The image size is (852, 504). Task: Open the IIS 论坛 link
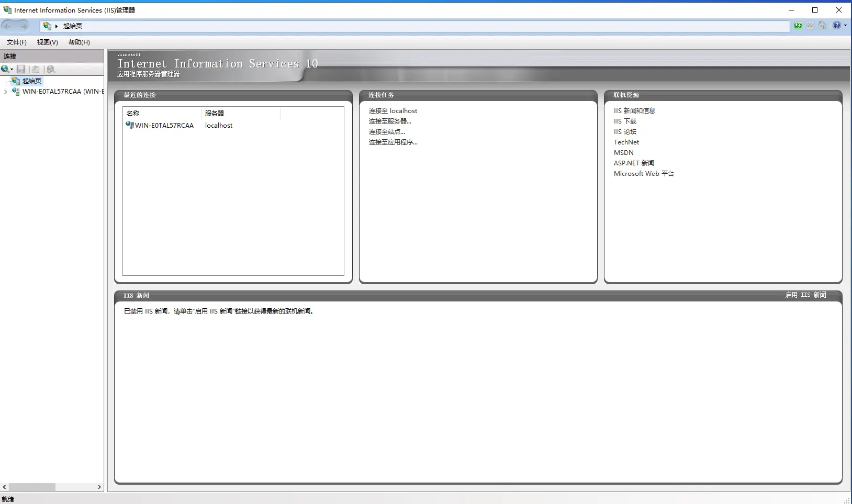pos(625,131)
